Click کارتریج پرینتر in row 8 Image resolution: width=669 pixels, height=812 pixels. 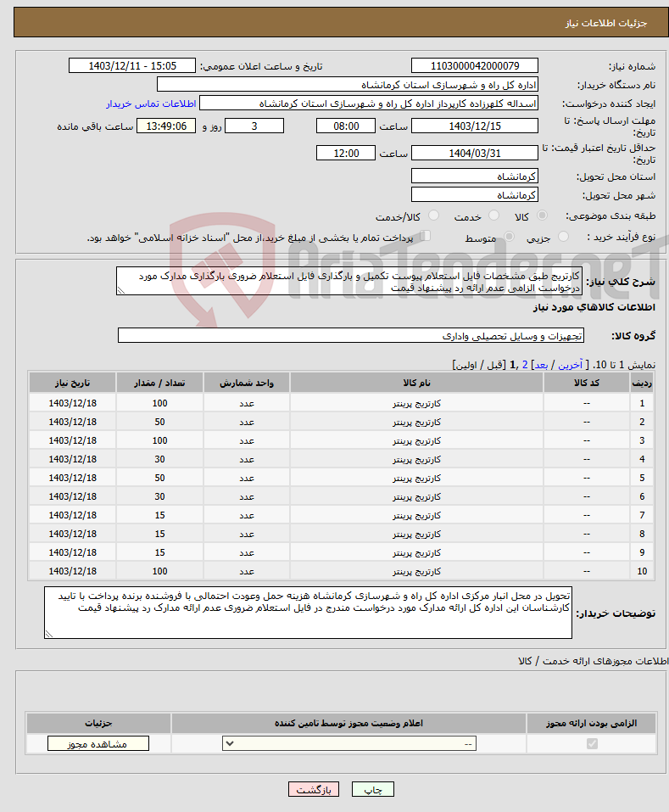pos(416,534)
